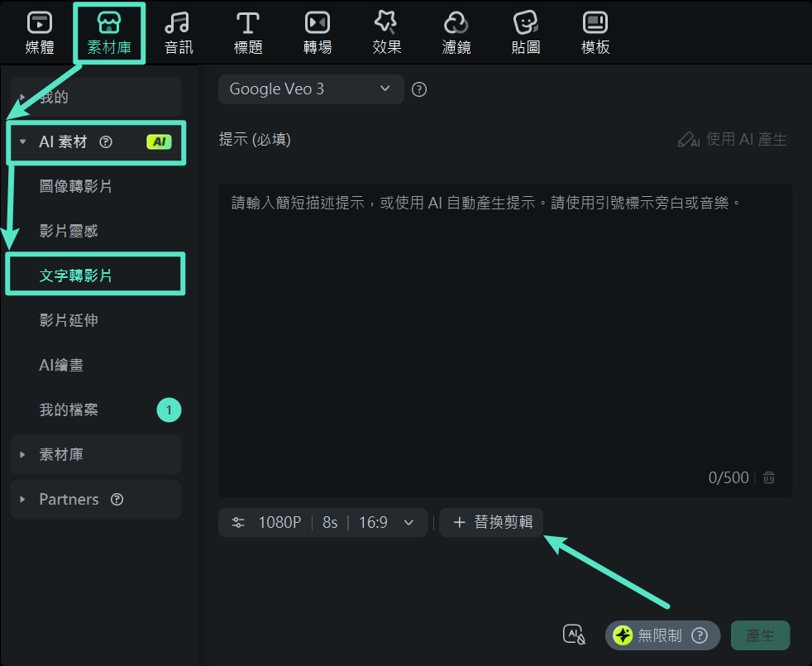
Task: Open the 標題 panel
Action: tap(247, 31)
